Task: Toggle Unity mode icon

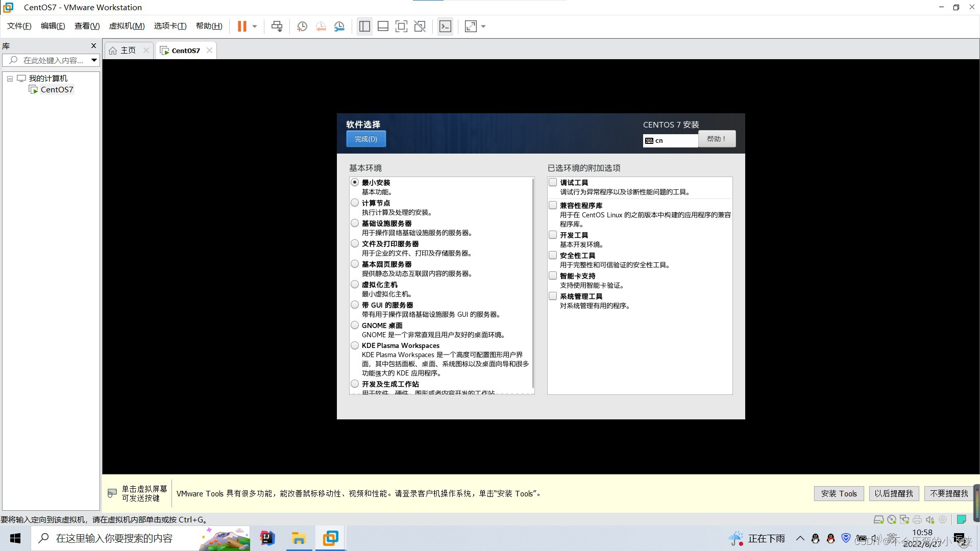Action: 420,26
